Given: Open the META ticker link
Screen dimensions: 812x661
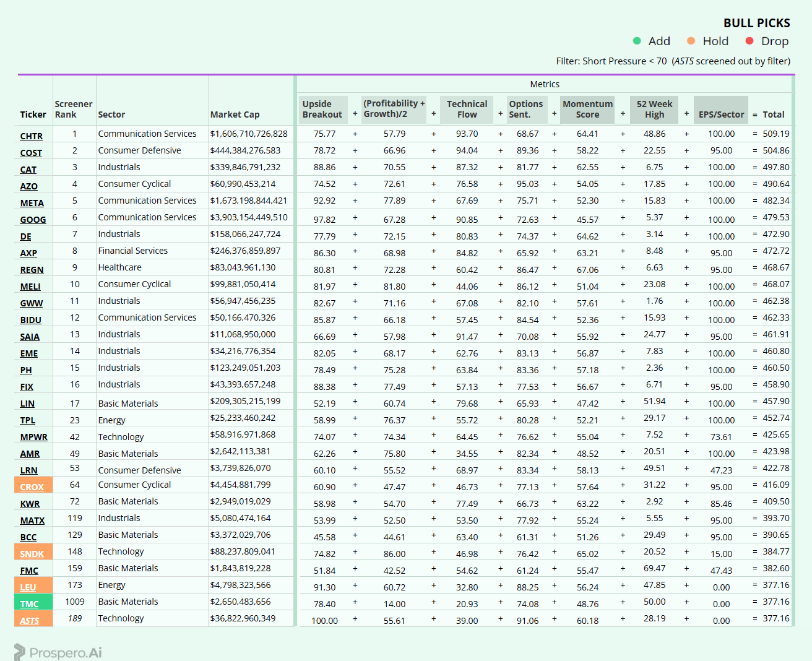Looking at the screenshot, I should (32, 203).
